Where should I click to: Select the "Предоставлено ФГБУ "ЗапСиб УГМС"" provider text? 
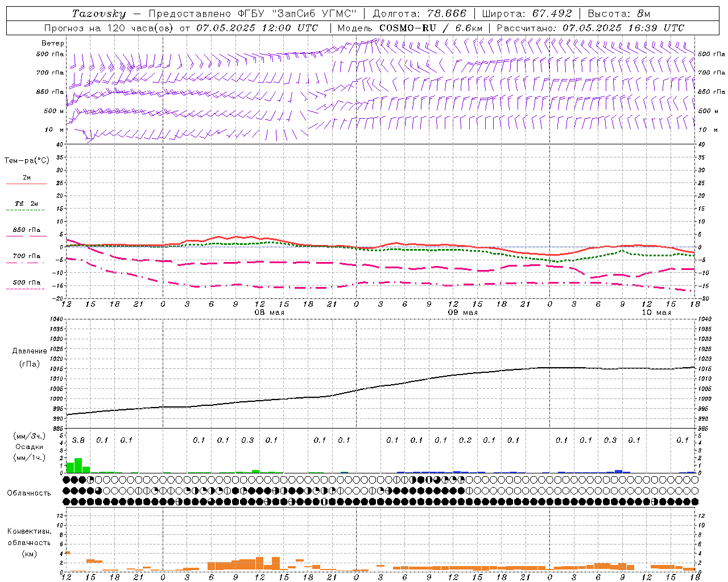pos(253,14)
